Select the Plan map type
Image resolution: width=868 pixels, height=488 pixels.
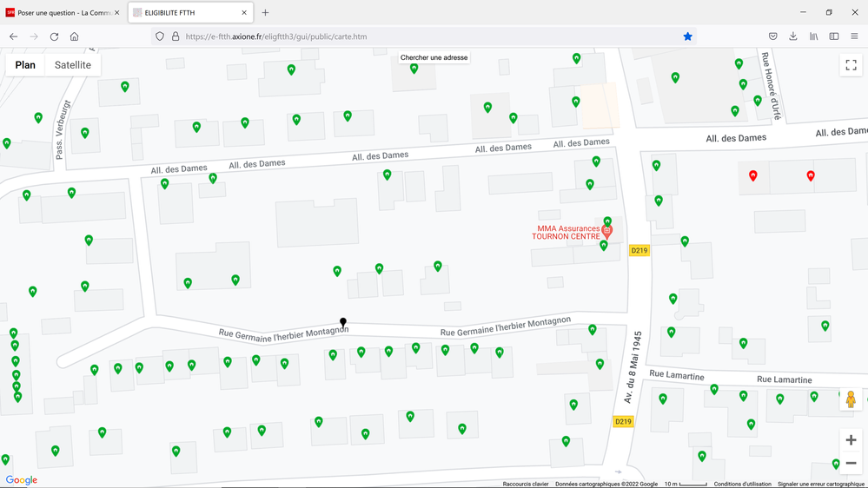[26, 65]
